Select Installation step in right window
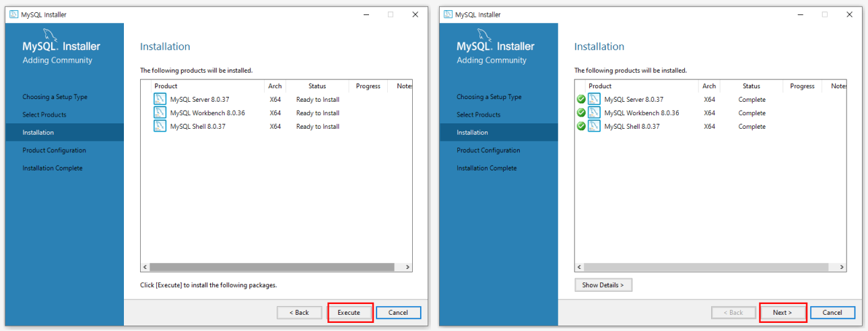 coord(499,132)
